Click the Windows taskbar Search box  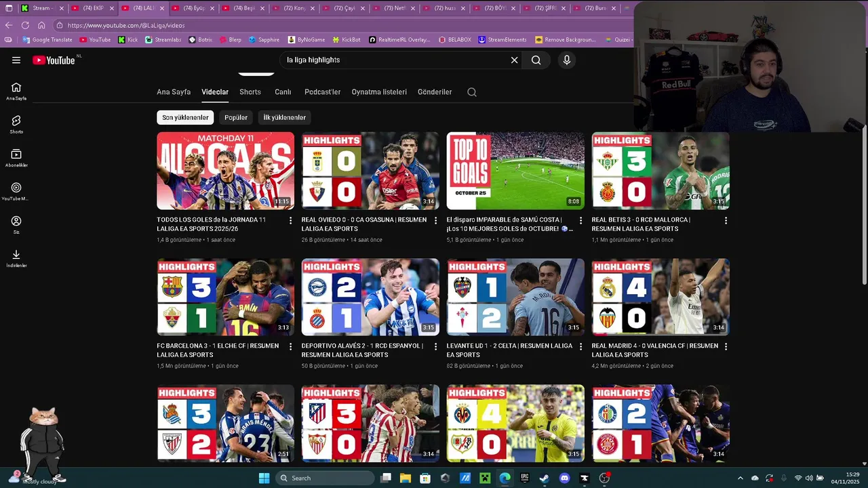[325, 478]
